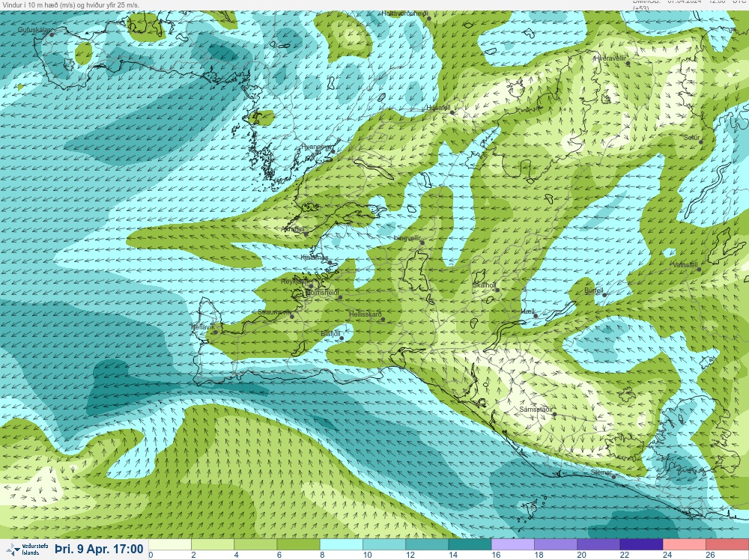This screenshot has width=749, height=560.
Task: Click the Veðurstofa Íslands logo
Action: [x=26, y=550]
